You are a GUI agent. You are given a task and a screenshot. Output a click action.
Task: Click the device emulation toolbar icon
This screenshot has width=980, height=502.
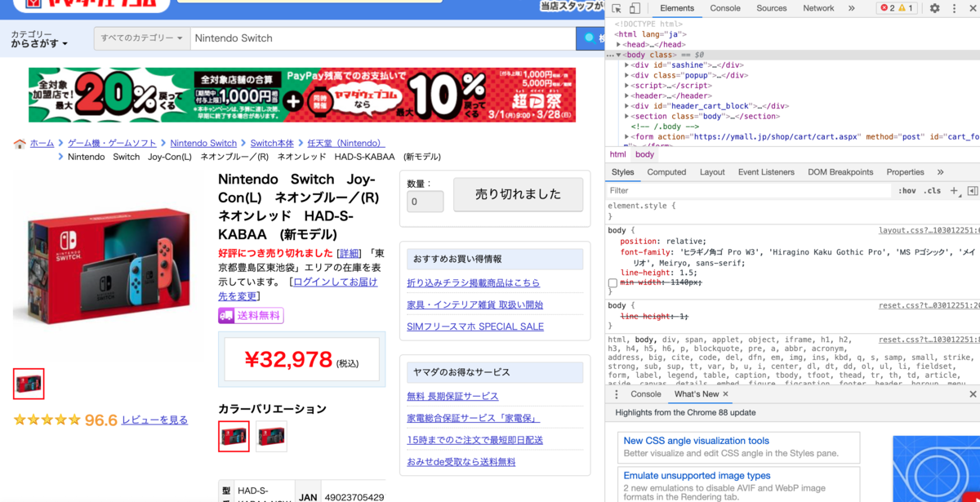pyautogui.click(x=635, y=8)
